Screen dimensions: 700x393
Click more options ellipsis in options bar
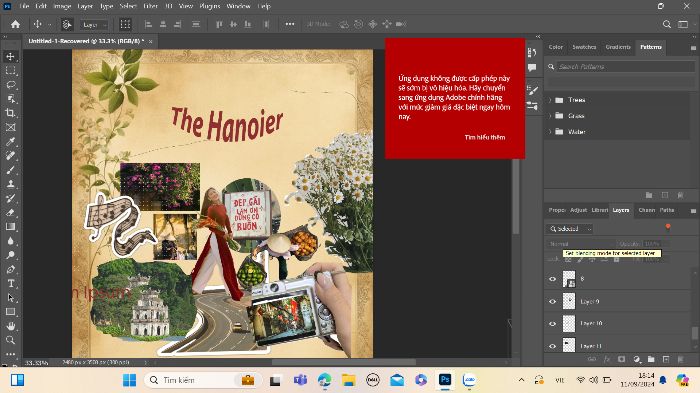tap(290, 24)
